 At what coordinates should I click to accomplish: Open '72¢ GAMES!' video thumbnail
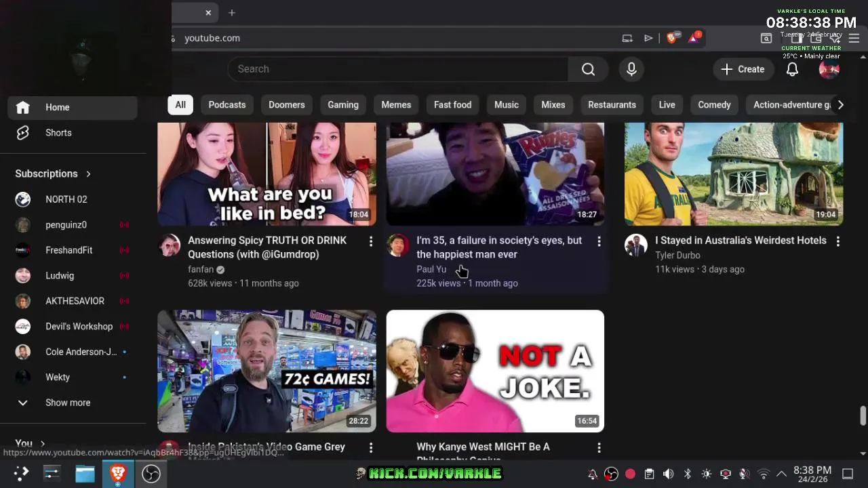pyautogui.click(x=267, y=371)
